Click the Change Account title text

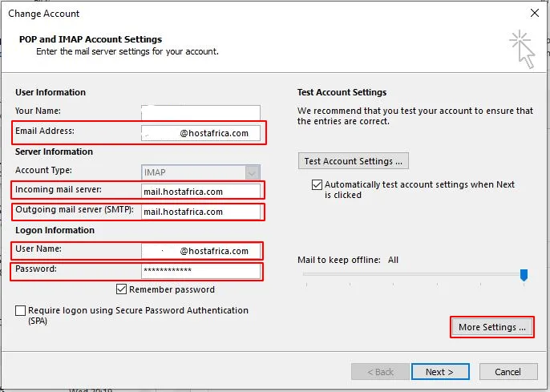(44, 14)
